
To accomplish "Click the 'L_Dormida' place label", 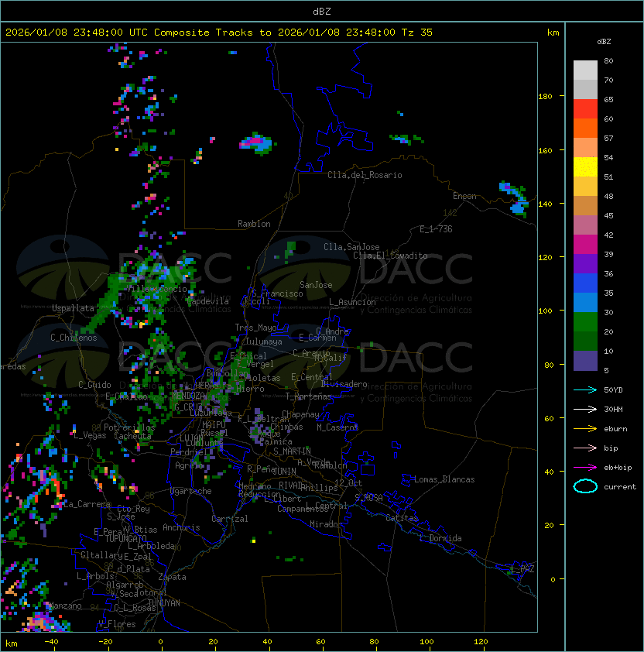I will [440, 538].
